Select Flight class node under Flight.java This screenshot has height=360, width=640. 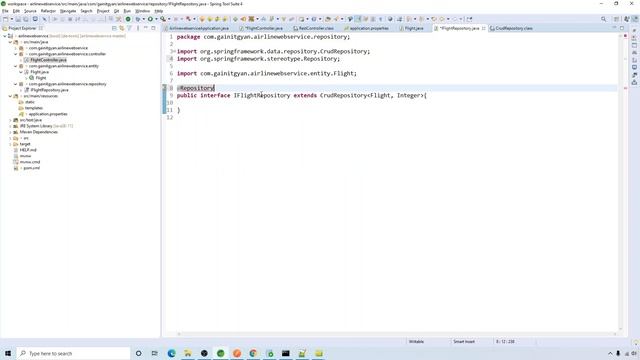[41, 78]
